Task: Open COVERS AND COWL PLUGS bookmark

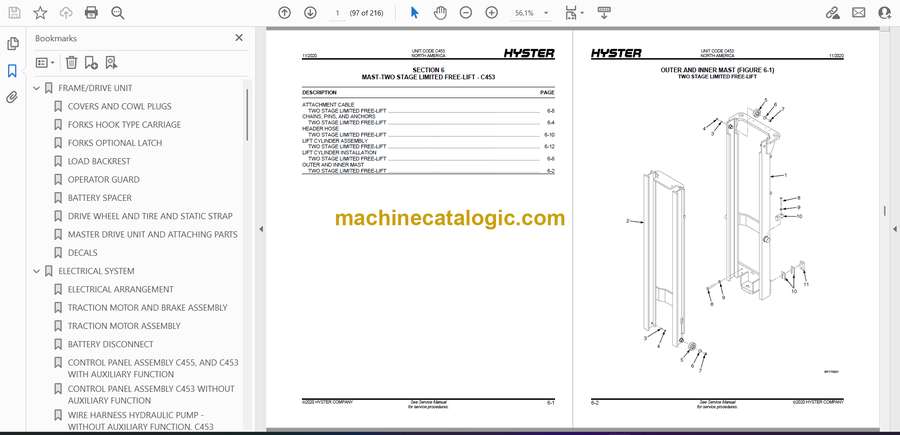Action: click(119, 106)
